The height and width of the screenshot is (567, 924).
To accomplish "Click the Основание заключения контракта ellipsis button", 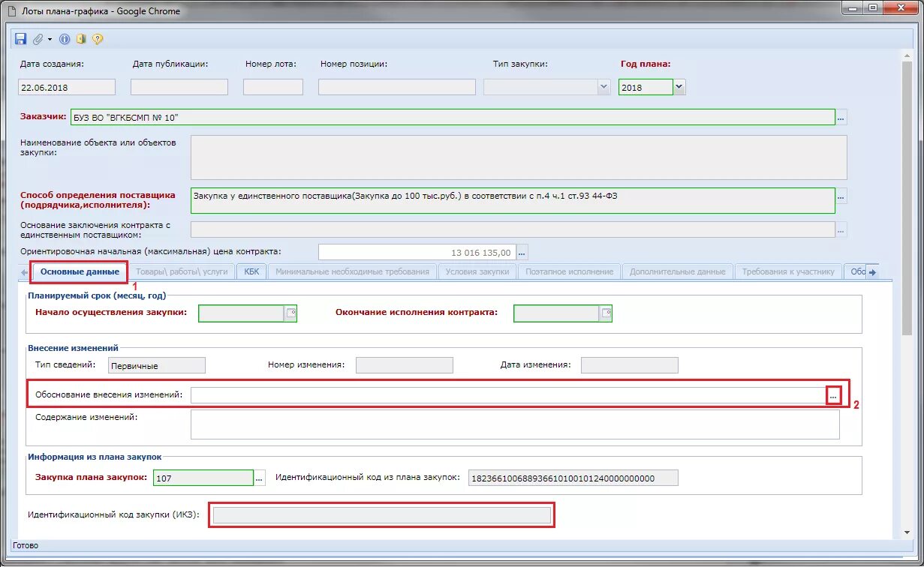I will pyautogui.click(x=841, y=229).
